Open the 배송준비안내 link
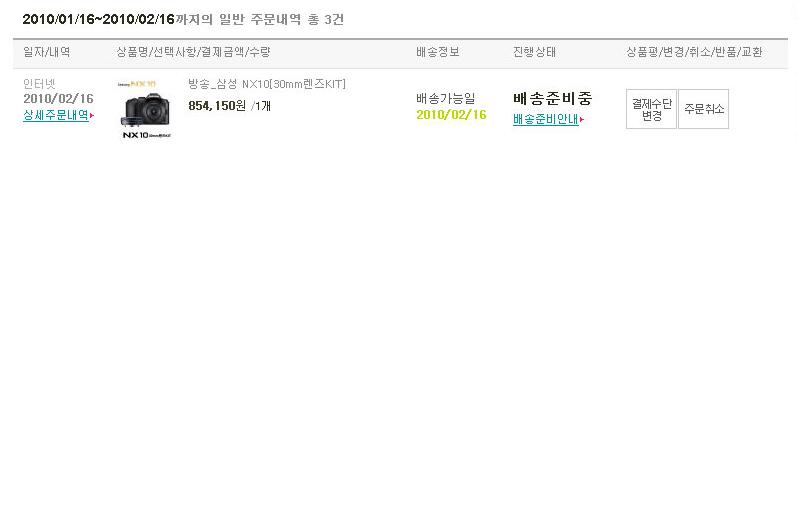This screenshot has width=797, height=512. click(545, 119)
